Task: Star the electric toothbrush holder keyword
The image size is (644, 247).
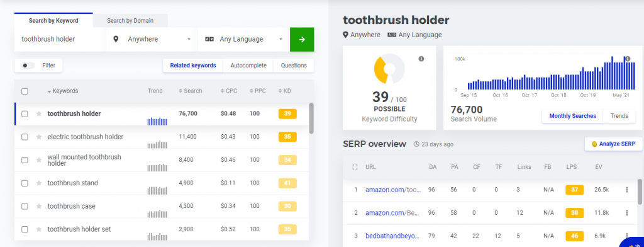Action: point(39,137)
